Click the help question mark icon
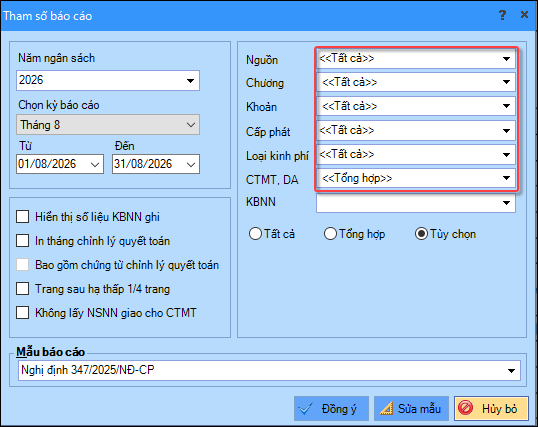Viewport: 538px width, 427px height. (x=502, y=15)
